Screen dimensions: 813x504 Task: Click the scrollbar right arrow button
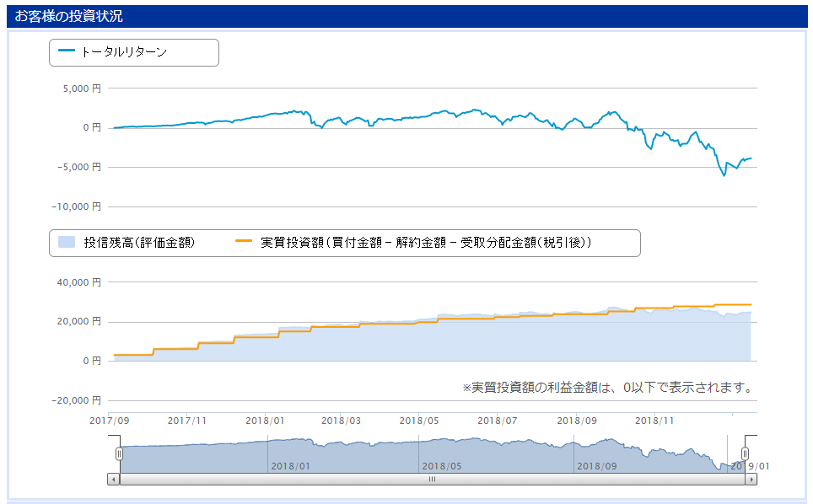(x=751, y=479)
